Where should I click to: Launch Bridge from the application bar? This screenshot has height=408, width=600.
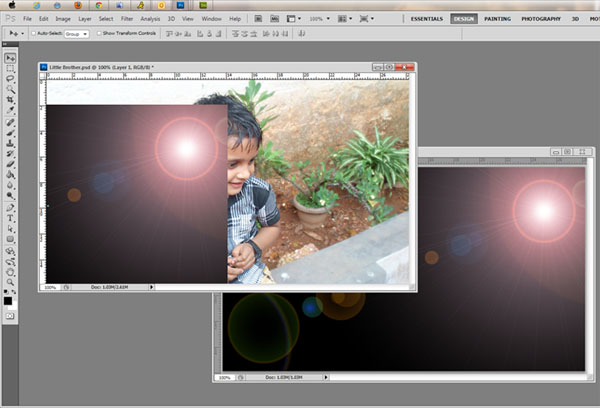point(258,18)
